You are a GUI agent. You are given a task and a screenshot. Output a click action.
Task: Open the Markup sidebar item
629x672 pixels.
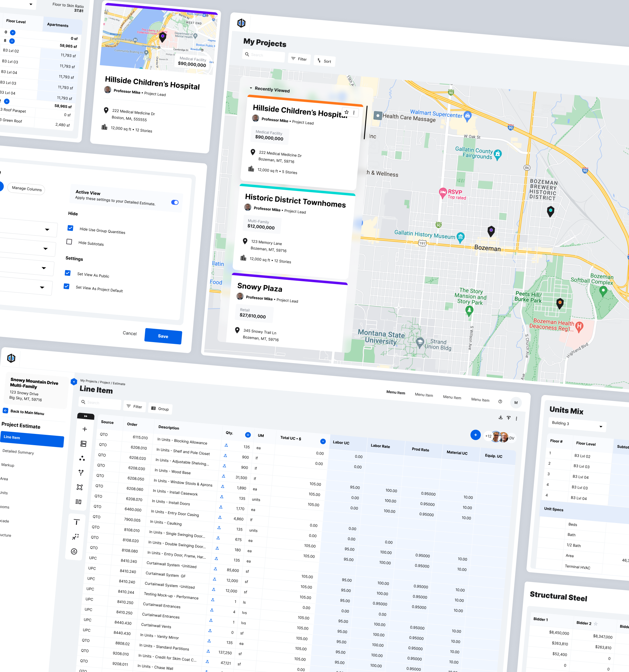pyautogui.click(x=8, y=465)
